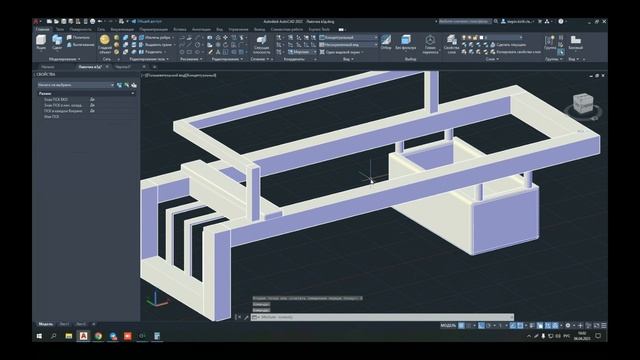Click the Без фильтра selection filter

(405, 42)
